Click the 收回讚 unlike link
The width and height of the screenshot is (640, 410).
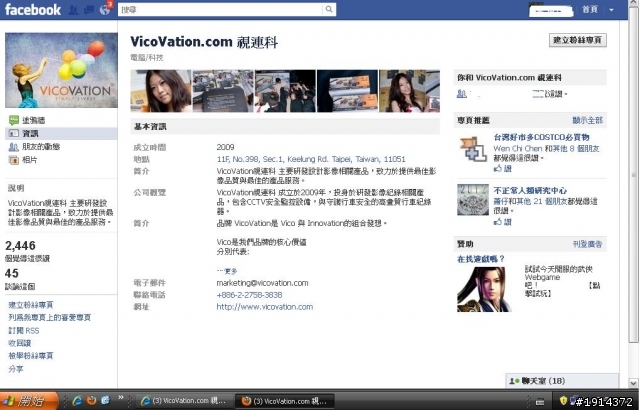20,343
